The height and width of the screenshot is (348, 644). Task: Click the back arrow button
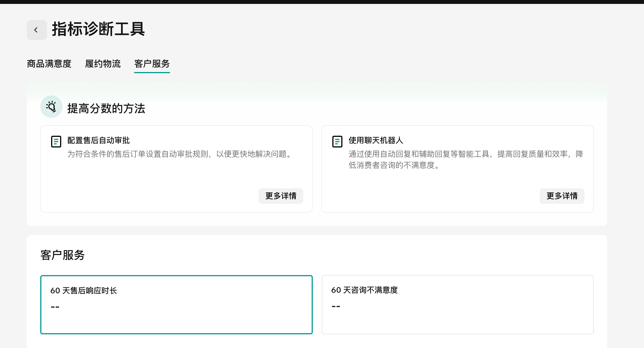point(37,30)
